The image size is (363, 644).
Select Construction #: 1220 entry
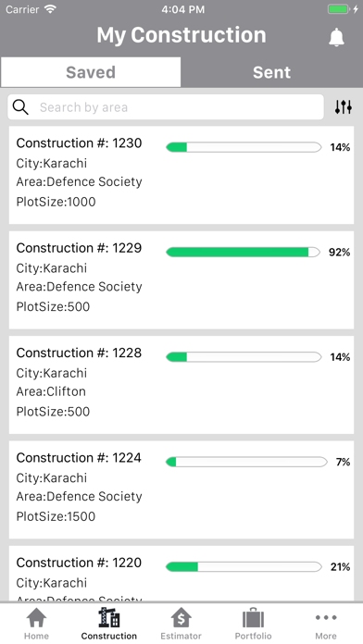click(x=181, y=574)
